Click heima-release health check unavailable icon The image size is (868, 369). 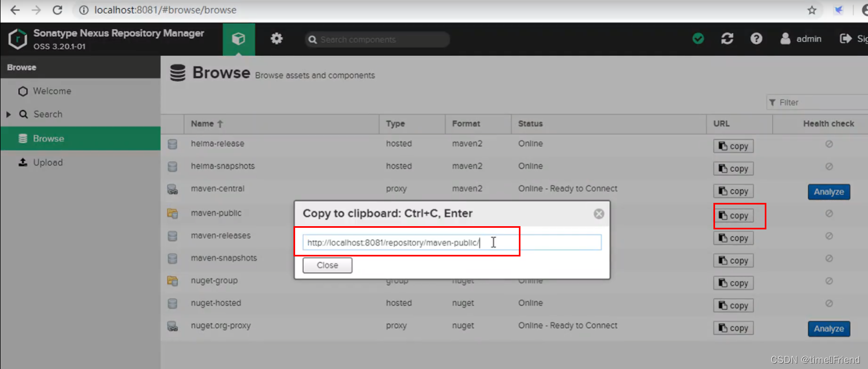click(829, 144)
